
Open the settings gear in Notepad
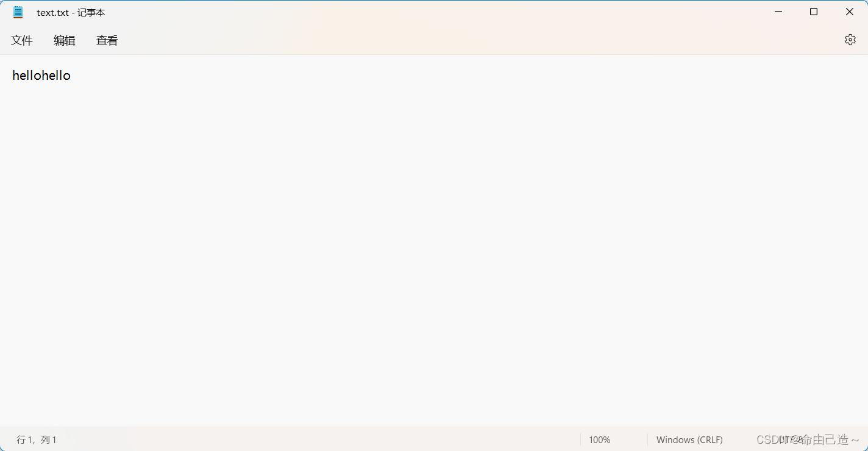tap(850, 40)
